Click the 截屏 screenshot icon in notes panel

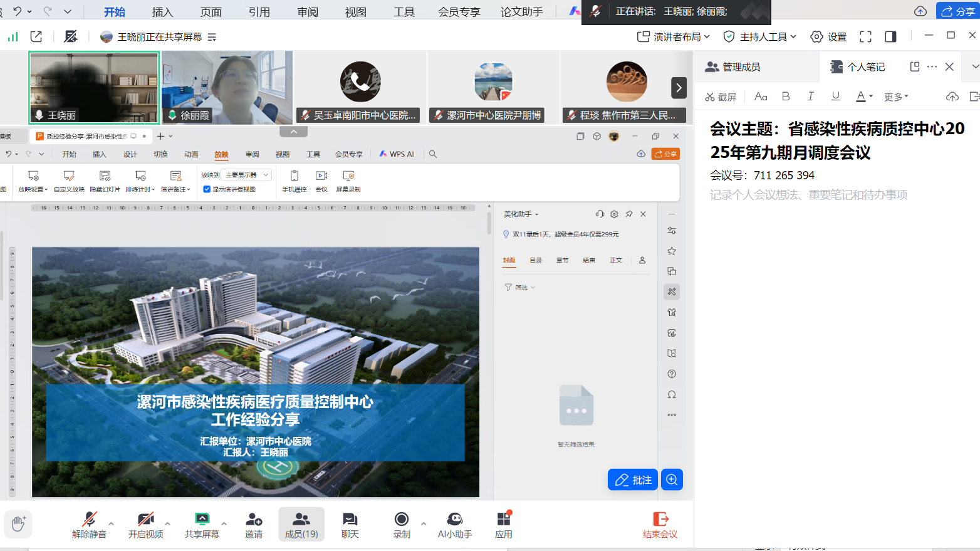coord(721,97)
